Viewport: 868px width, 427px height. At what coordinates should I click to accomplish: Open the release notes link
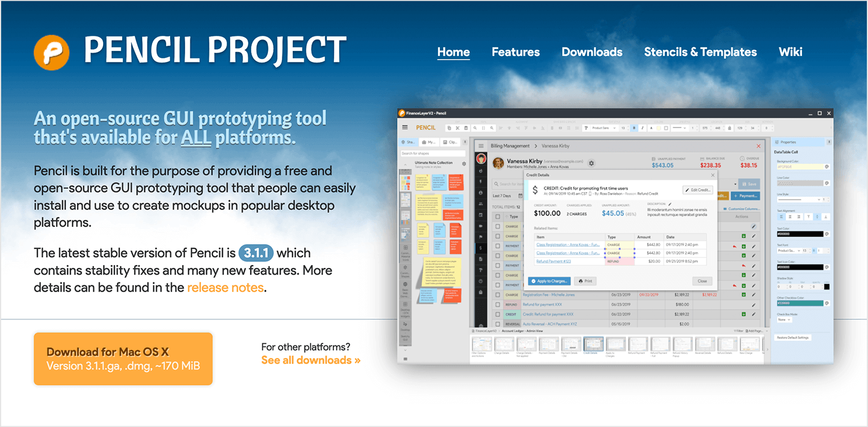tap(226, 288)
